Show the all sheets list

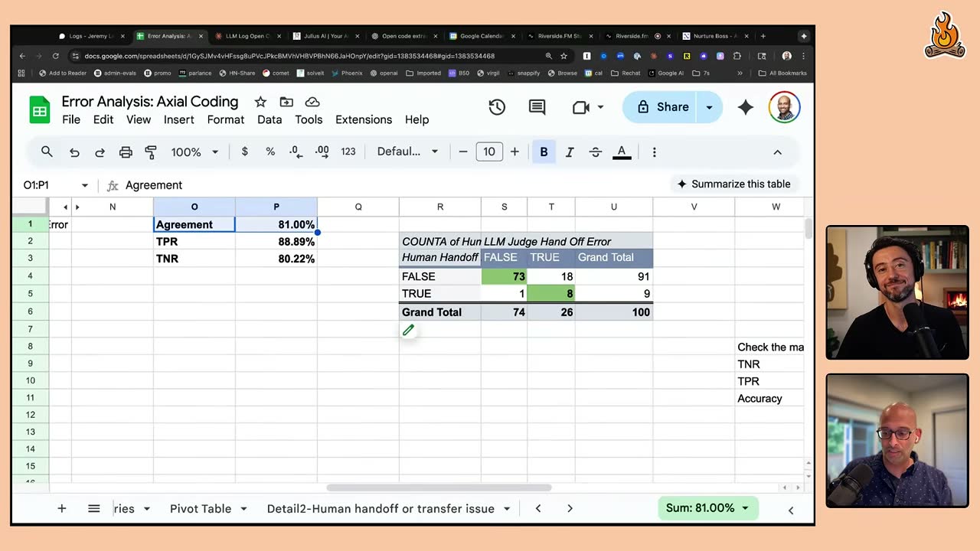94,508
